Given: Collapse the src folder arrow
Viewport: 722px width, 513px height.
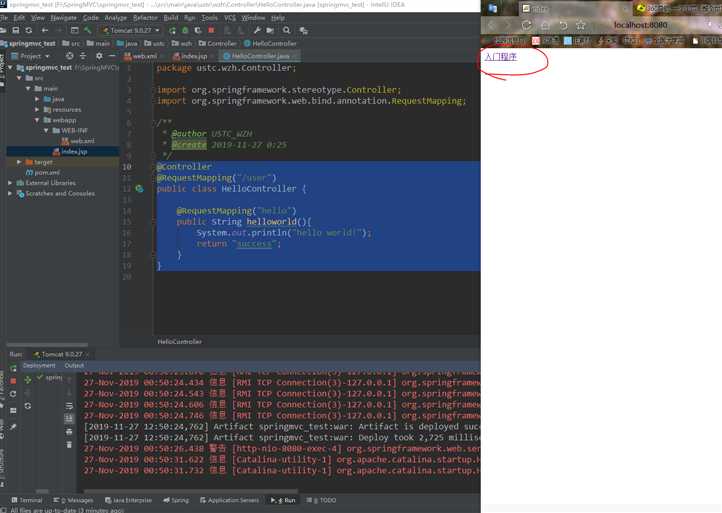Looking at the screenshot, I should click(x=19, y=78).
